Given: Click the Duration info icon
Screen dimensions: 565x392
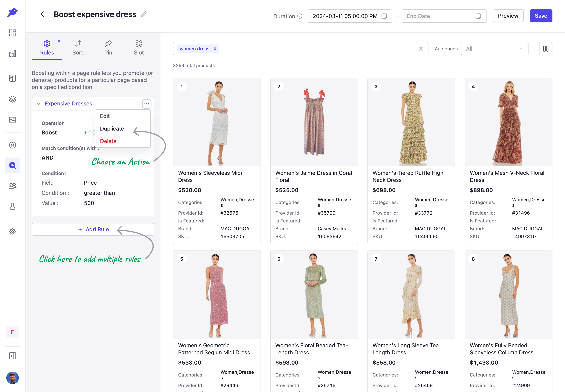Looking at the screenshot, I should click(x=300, y=16).
